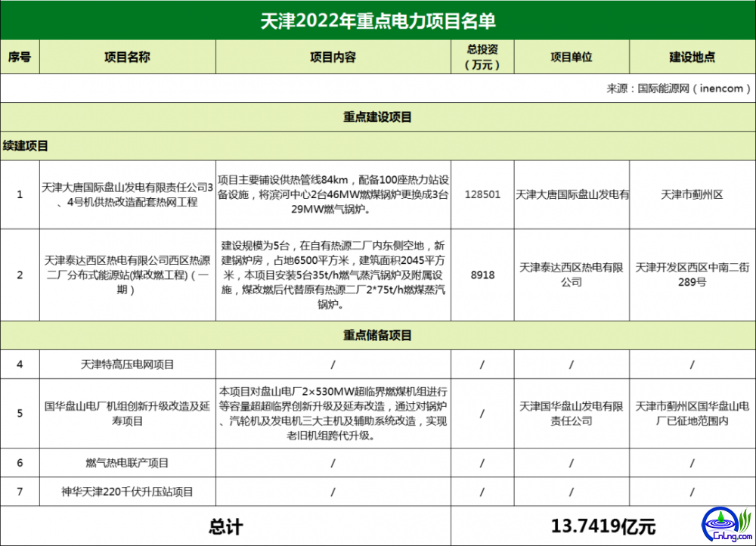
Task: Click the 总投资 slash in 国华盘山电厂 row
Action: [482, 414]
